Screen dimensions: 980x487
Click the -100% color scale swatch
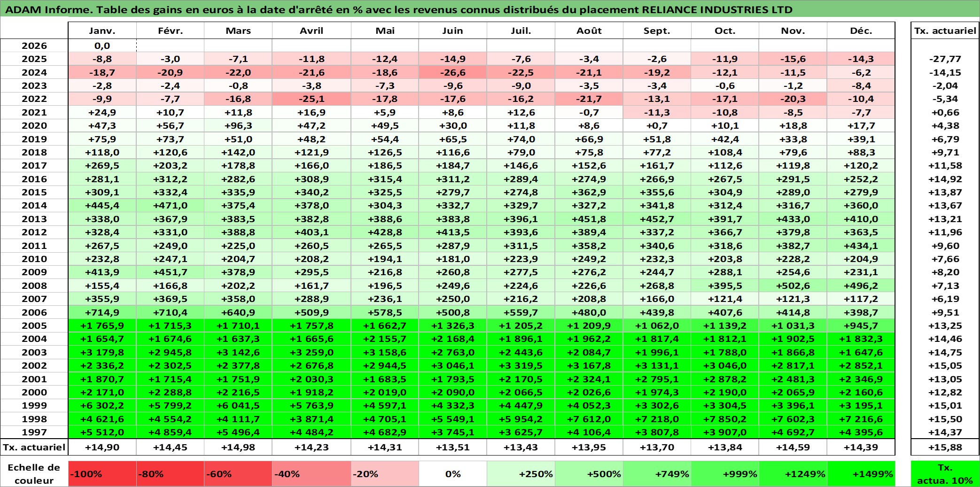[102, 474]
